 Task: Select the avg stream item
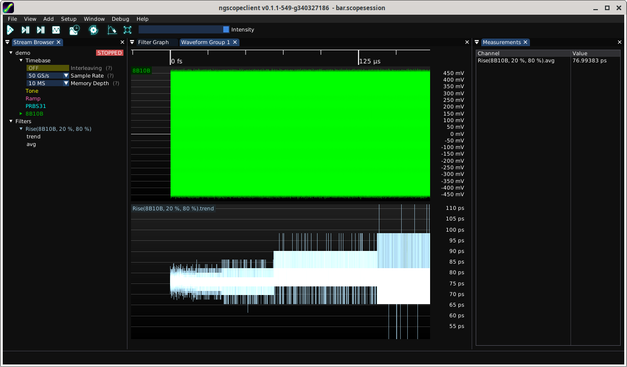[31, 144]
